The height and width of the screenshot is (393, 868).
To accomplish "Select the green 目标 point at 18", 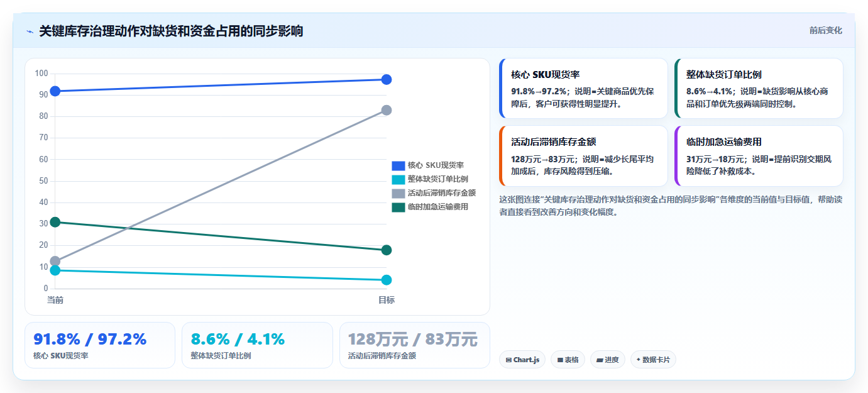I will tap(387, 250).
